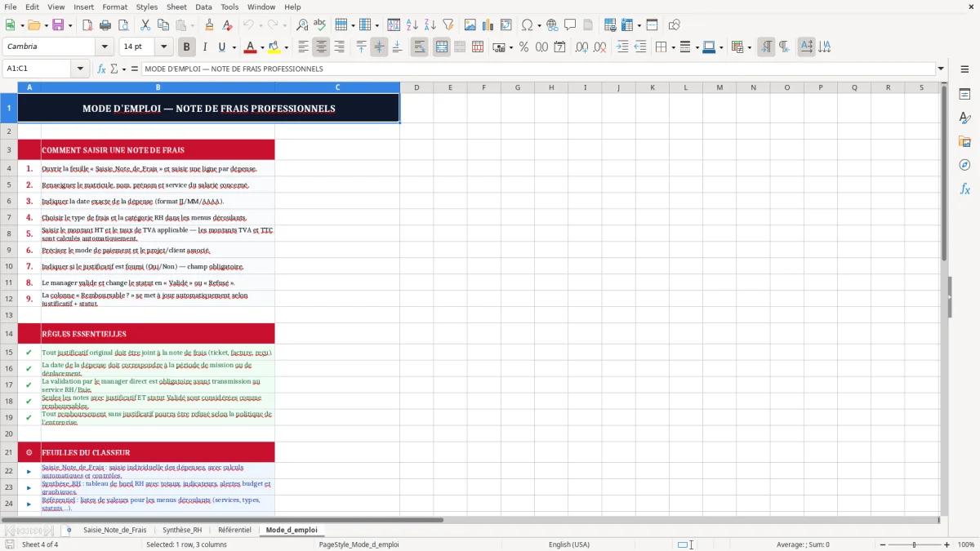
Task: Open the Borders dropdown arrow
Action: (675, 47)
